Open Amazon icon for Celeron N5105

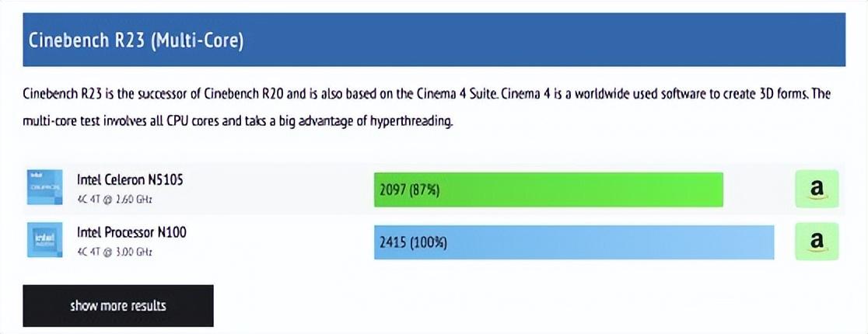[817, 189]
